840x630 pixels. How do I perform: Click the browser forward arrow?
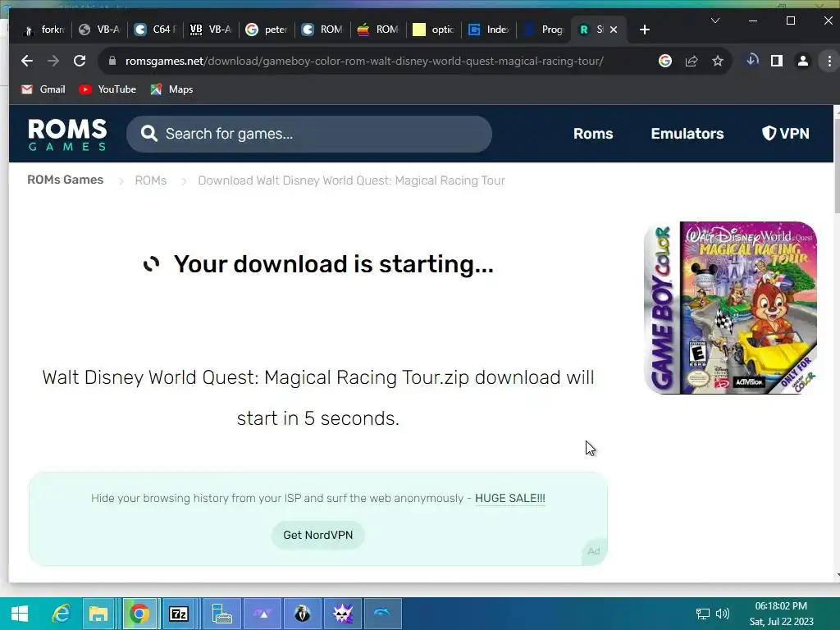tap(53, 61)
